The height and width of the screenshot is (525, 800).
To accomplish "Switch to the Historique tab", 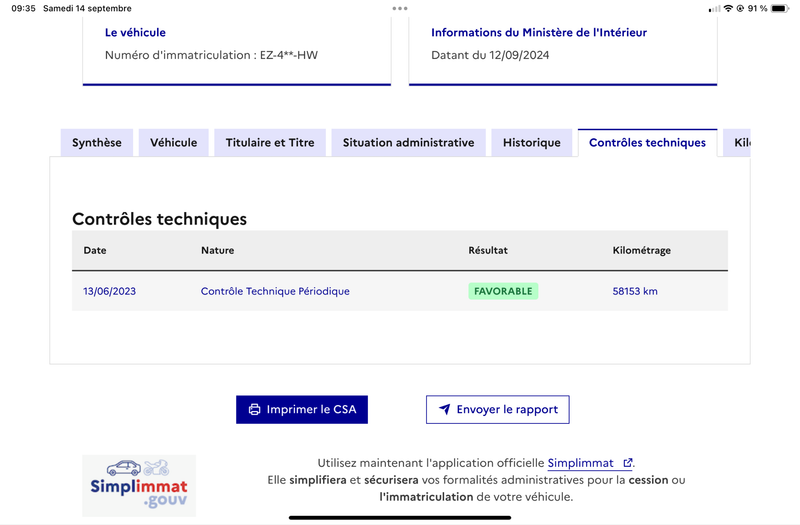I will (532, 143).
